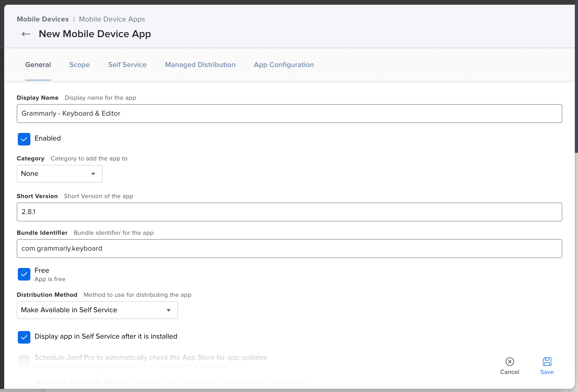
Task: Click the 'App is free' description text
Action: [50, 279]
